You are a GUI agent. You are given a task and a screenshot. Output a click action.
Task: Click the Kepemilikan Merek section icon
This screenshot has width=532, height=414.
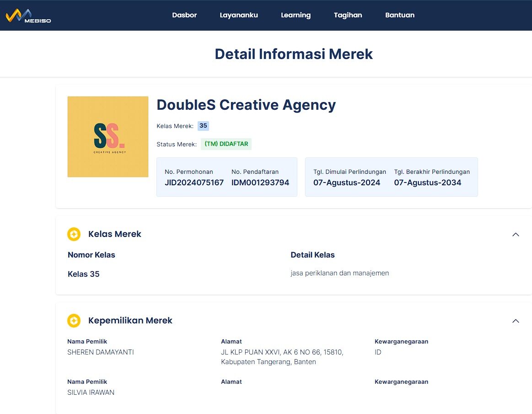74,321
